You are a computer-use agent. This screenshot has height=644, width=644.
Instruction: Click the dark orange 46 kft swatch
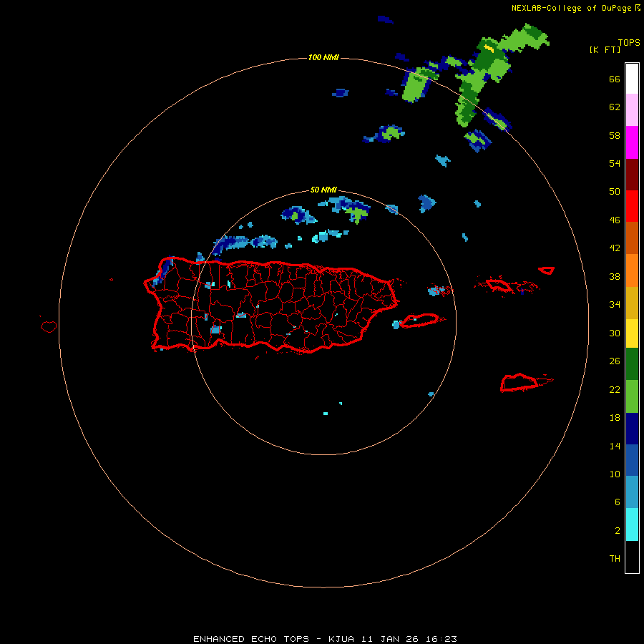pyautogui.click(x=632, y=238)
